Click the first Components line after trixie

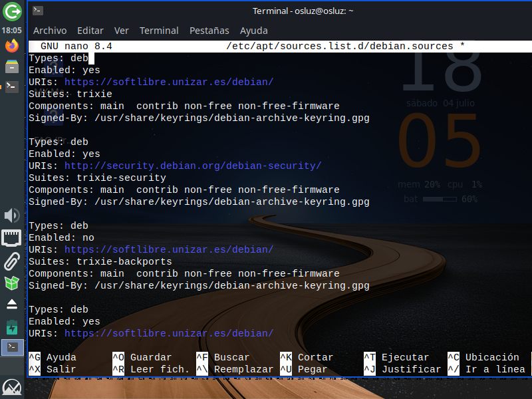[x=184, y=106]
